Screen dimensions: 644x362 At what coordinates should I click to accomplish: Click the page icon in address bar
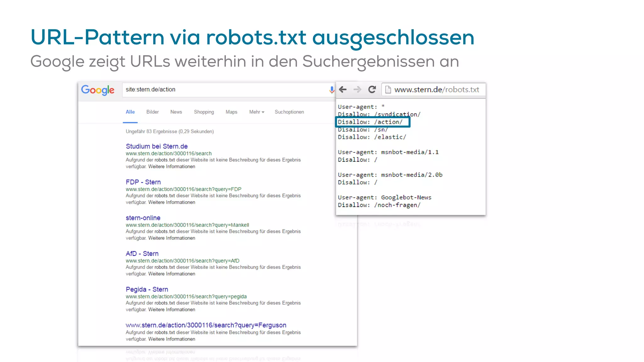pyautogui.click(x=388, y=90)
